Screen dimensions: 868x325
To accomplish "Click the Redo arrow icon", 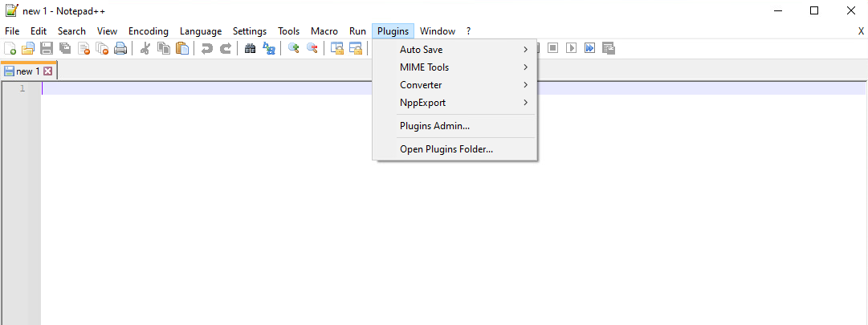I will coord(226,48).
